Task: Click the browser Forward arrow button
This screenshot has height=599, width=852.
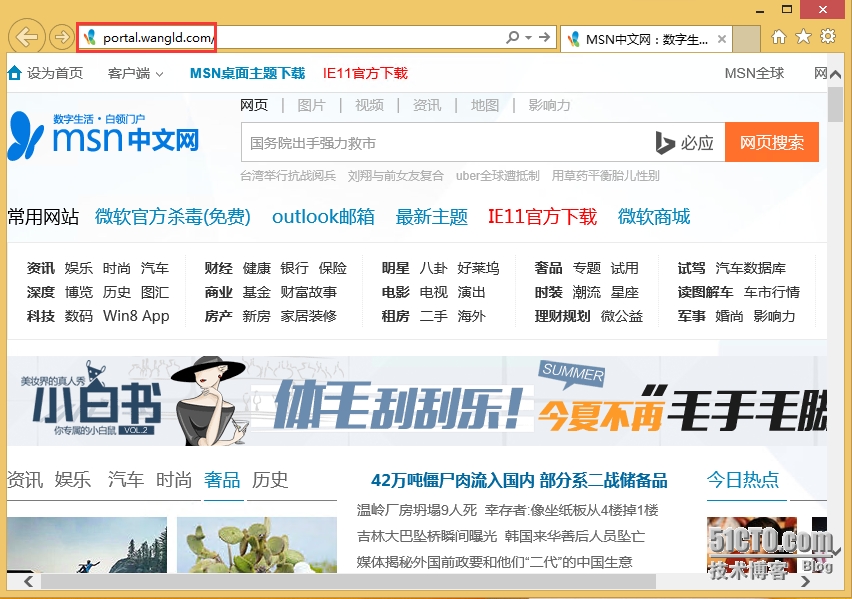Action: point(61,37)
